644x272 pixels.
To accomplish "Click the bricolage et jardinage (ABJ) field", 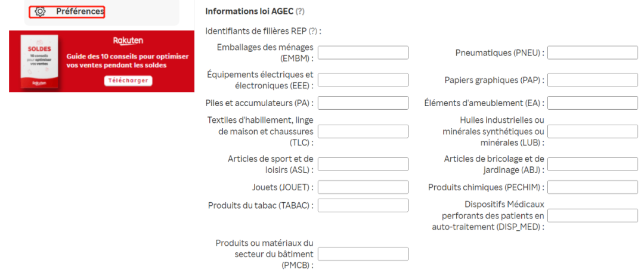I will [592, 164].
